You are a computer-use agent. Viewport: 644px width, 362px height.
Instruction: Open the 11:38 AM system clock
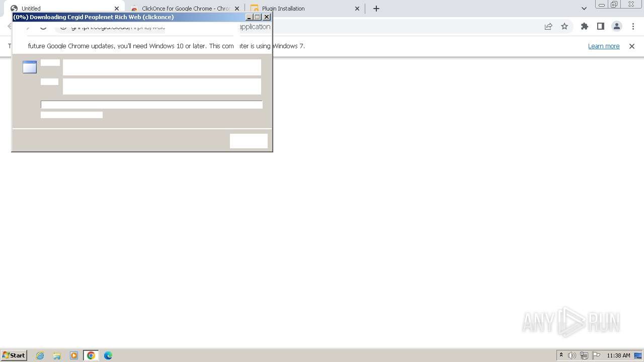(618, 355)
